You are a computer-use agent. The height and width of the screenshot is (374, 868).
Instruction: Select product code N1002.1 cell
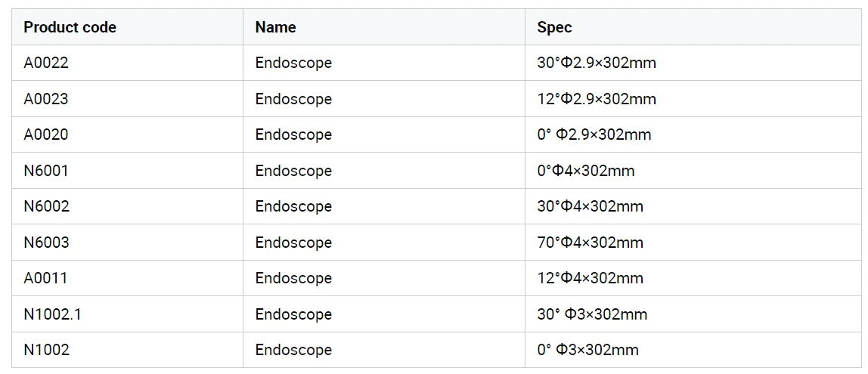127,314
